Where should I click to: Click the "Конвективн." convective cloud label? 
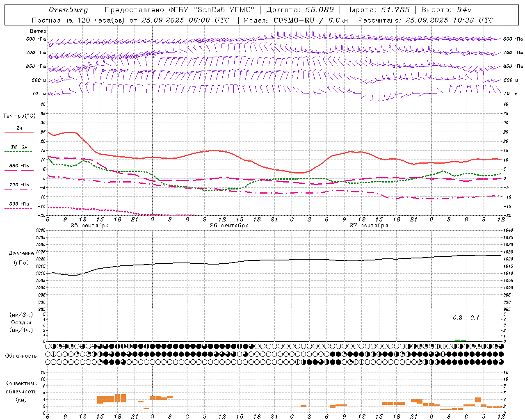click(x=21, y=383)
